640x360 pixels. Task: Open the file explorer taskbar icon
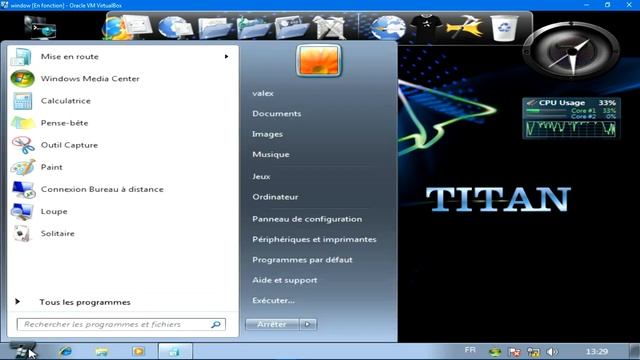102,351
